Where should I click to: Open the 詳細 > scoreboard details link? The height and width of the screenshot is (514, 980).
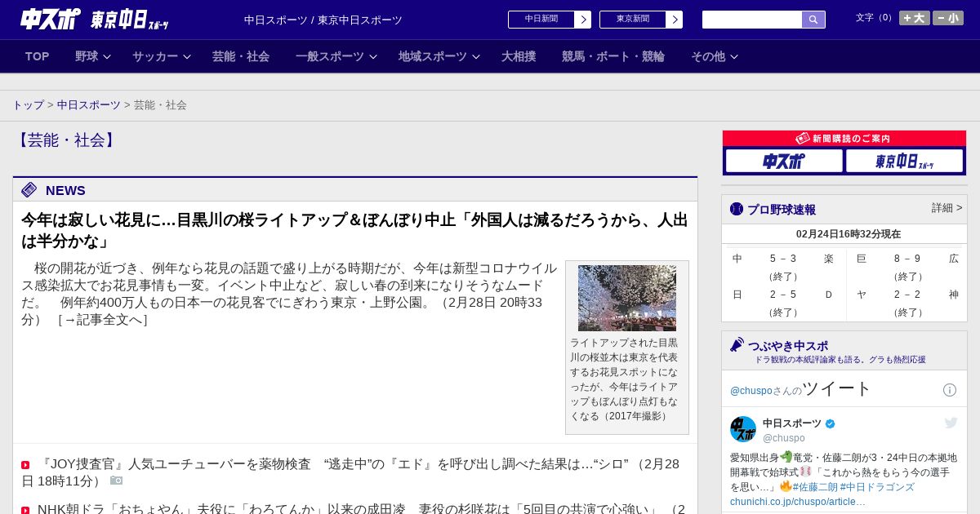947,208
